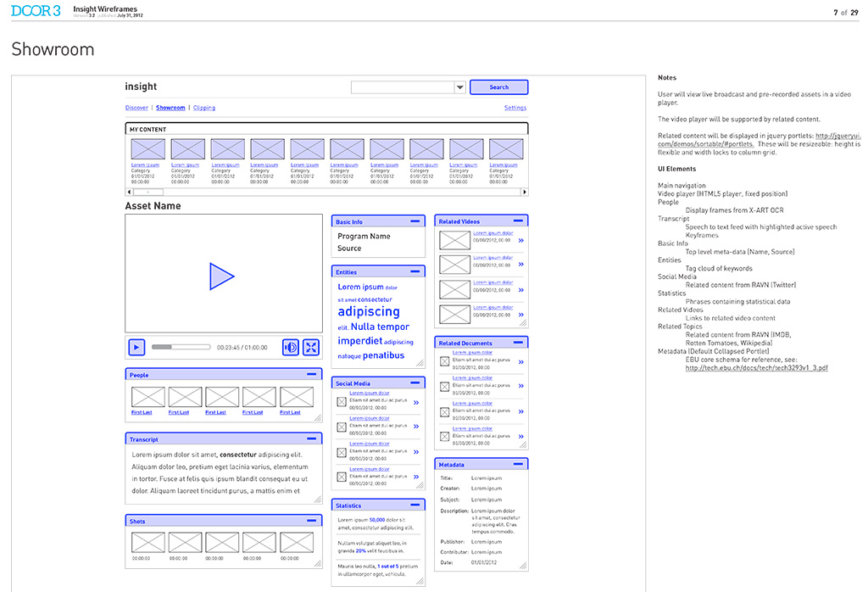Open first social media item via double-arrow icon

pos(416,403)
